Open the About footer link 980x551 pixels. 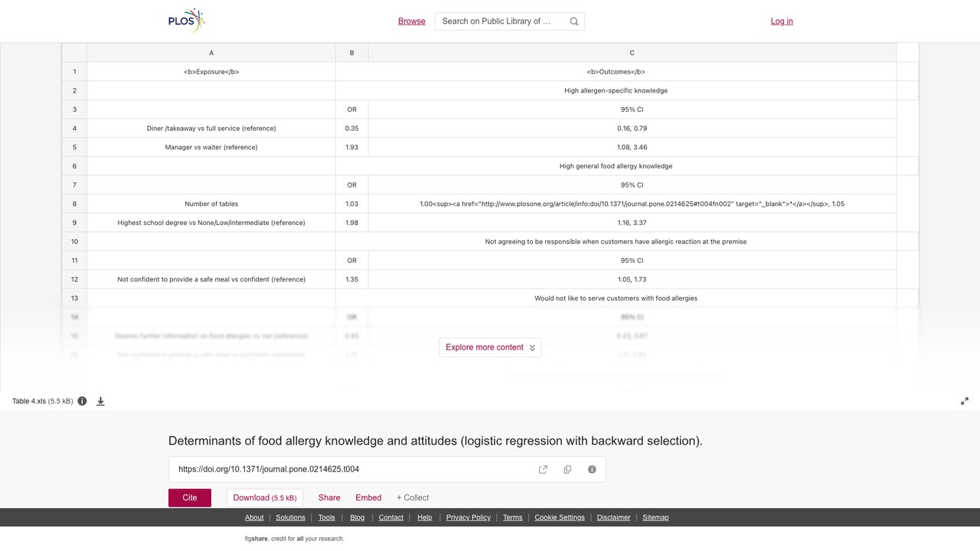(x=254, y=517)
